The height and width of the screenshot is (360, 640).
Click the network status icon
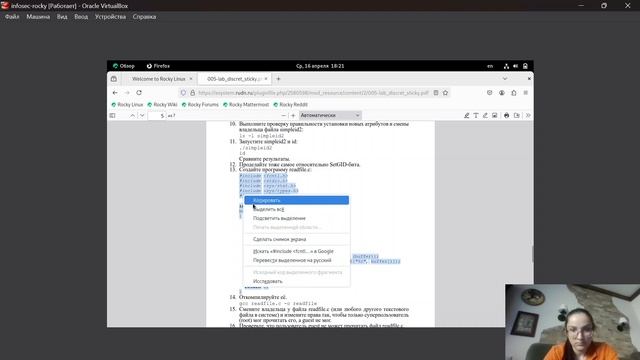tap(506, 66)
